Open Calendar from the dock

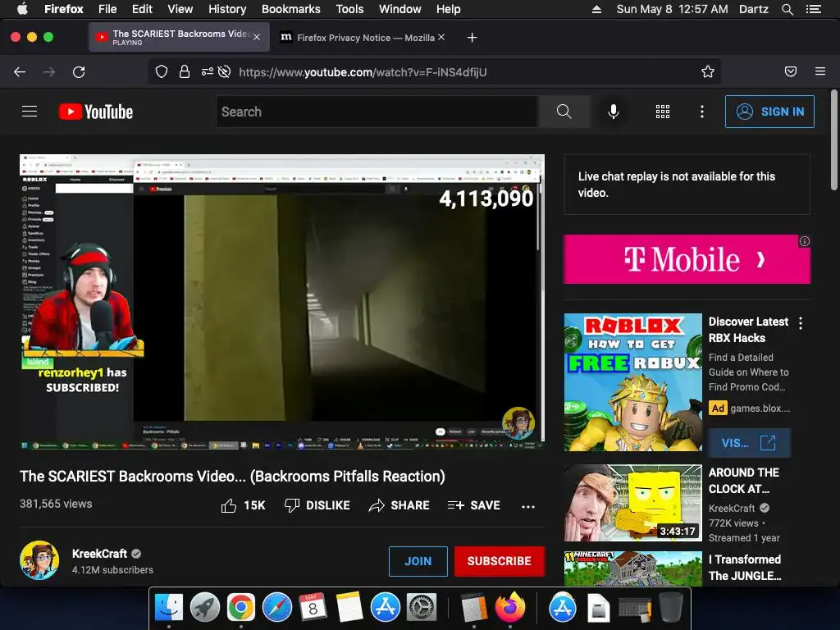click(313, 607)
